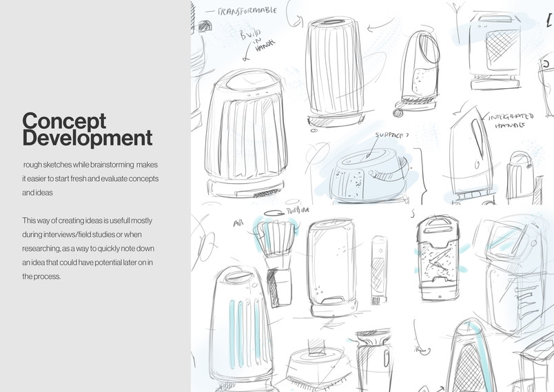The image size is (554, 392).
Task: Click the speckled device with top handle
Action: (438, 258)
